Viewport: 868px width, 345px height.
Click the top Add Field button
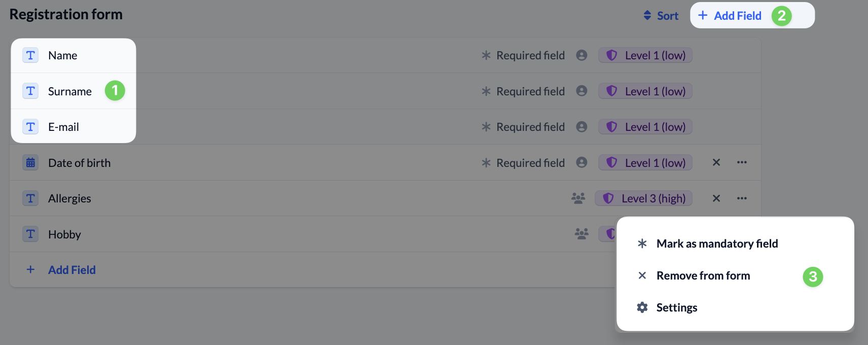click(730, 16)
